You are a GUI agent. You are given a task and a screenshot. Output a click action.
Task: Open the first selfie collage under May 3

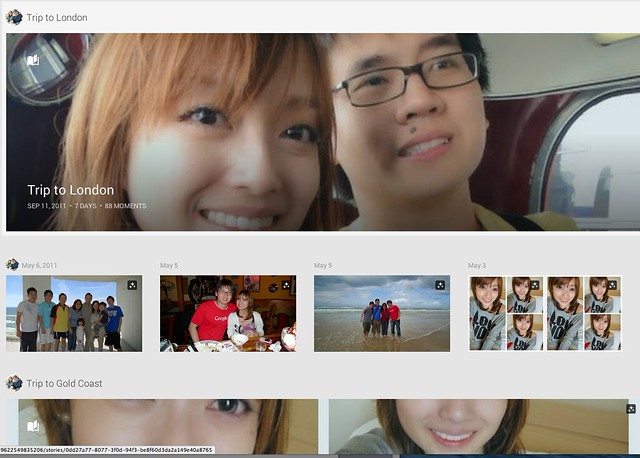click(x=506, y=313)
